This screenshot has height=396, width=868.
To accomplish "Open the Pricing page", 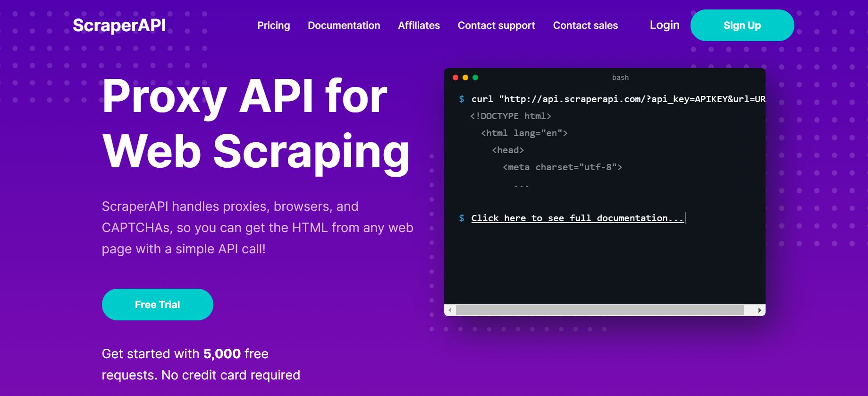I will (x=273, y=26).
